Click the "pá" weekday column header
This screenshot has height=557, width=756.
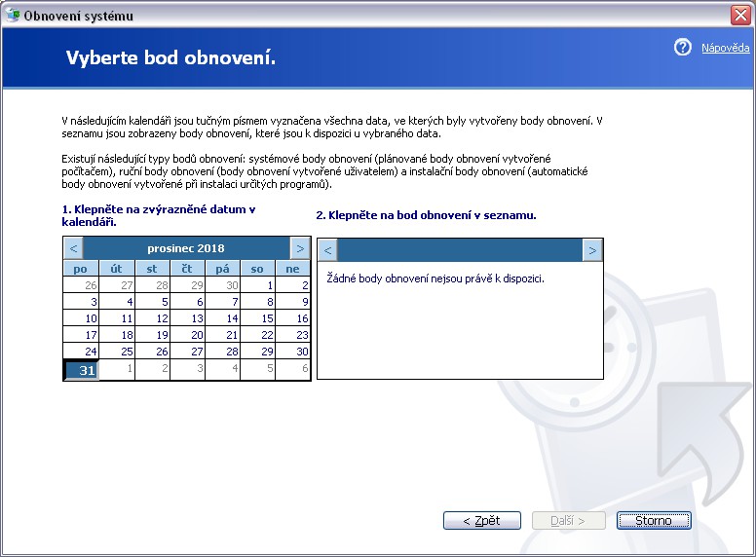[223, 269]
